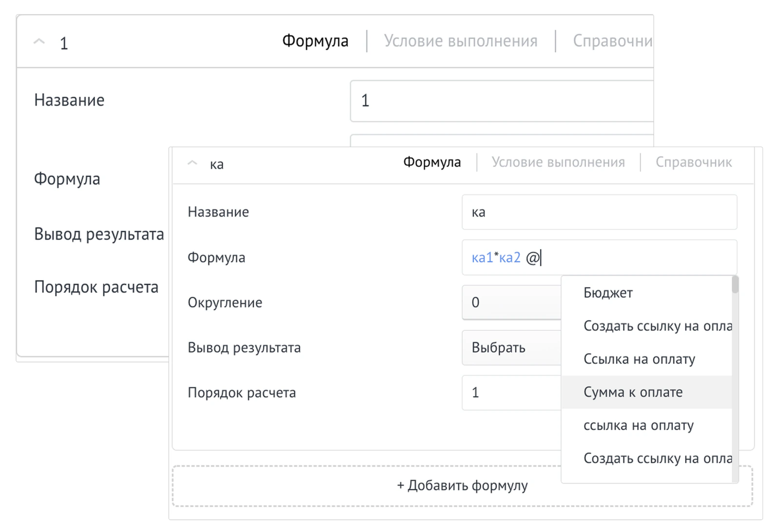The width and height of the screenshot is (780, 532).
Task: Select 'Ссылка на оплату' capitalized suggestion
Action: [646, 359]
